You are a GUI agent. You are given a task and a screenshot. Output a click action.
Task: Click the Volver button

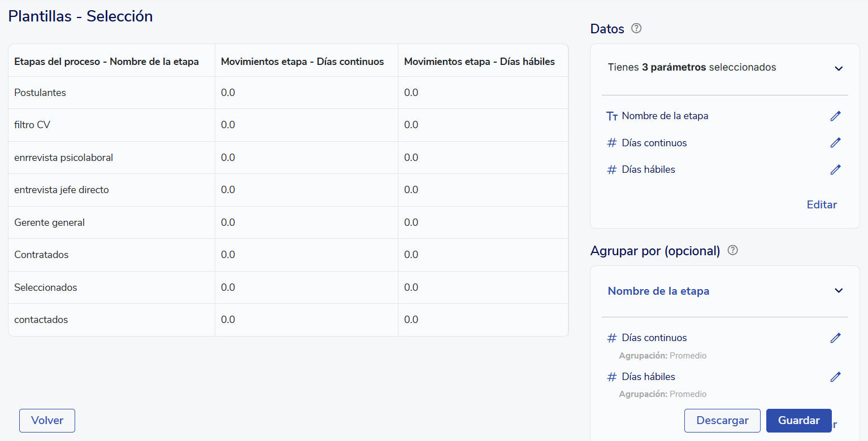click(47, 421)
